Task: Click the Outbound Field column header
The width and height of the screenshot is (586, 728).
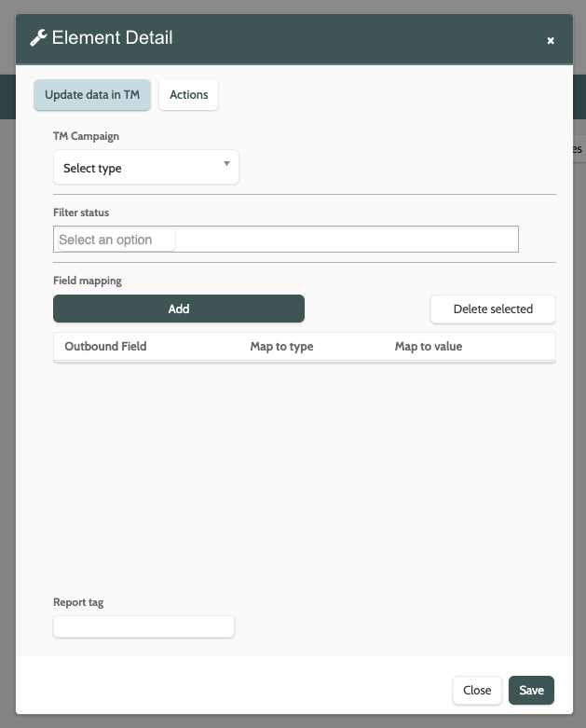Action: point(105,347)
